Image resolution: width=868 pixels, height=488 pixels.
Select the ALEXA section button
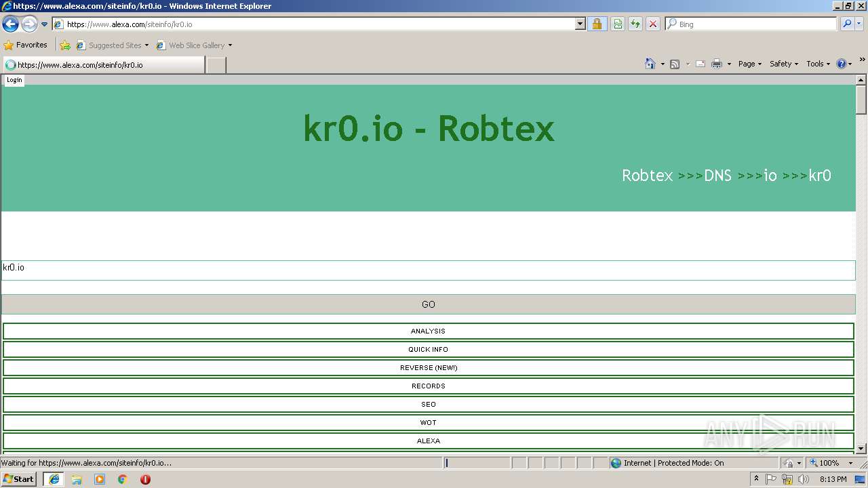(x=429, y=441)
